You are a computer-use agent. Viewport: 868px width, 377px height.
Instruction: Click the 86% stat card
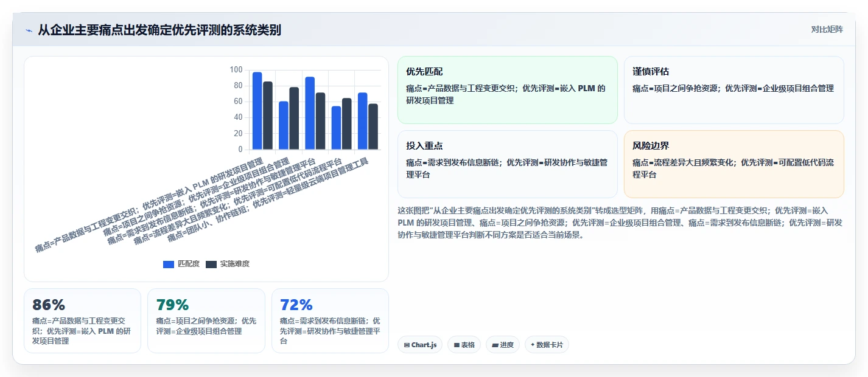pos(82,320)
